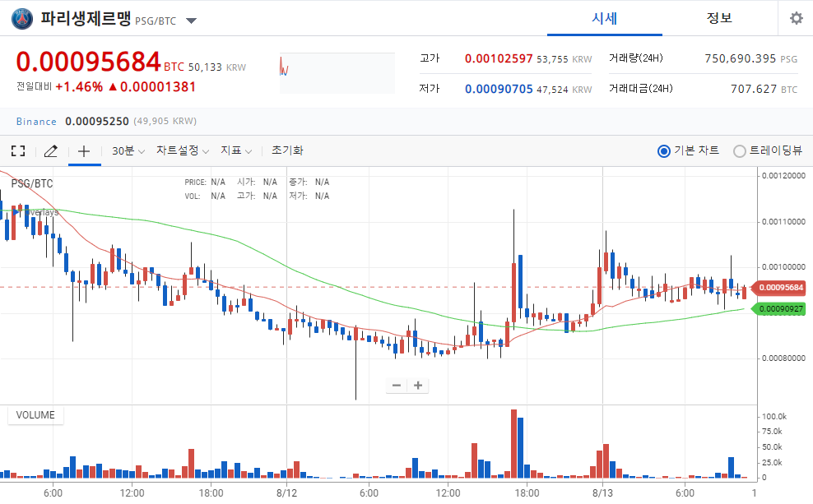Open settings with the gear icon

pos(796,18)
